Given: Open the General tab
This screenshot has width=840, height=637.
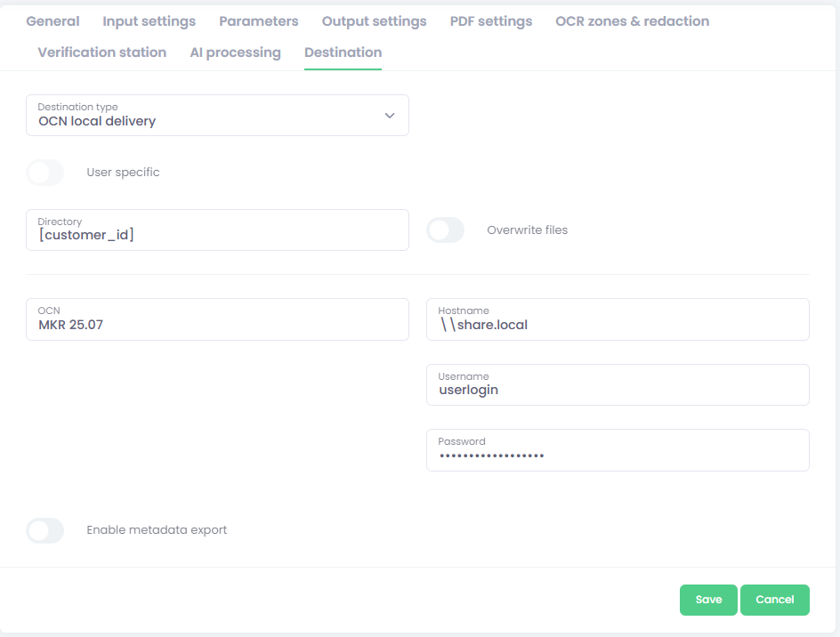Looking at the screenshot, I should [x=52, y=21].
